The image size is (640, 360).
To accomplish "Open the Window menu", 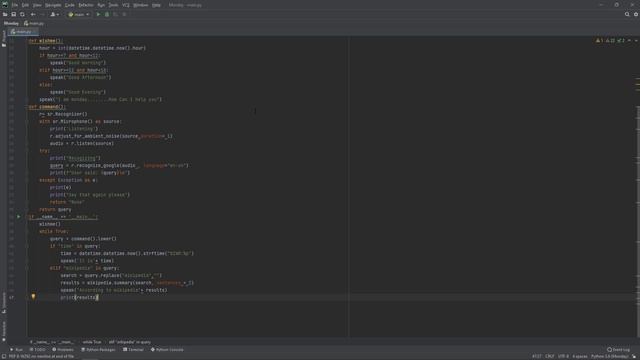I will (x=141, y=5).
